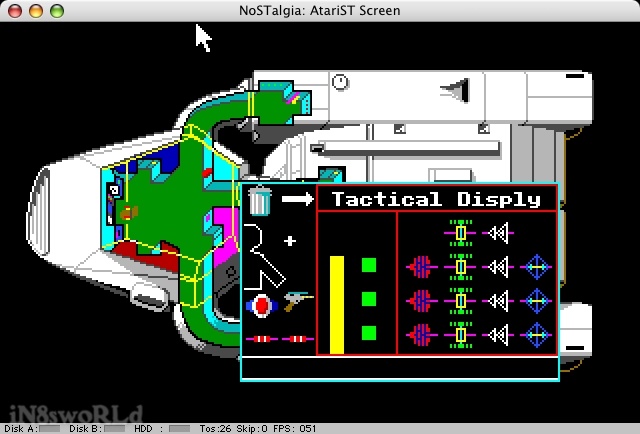Click the empty message bar below the tactical display
The image size is (640, 434).
click(400, 369)
